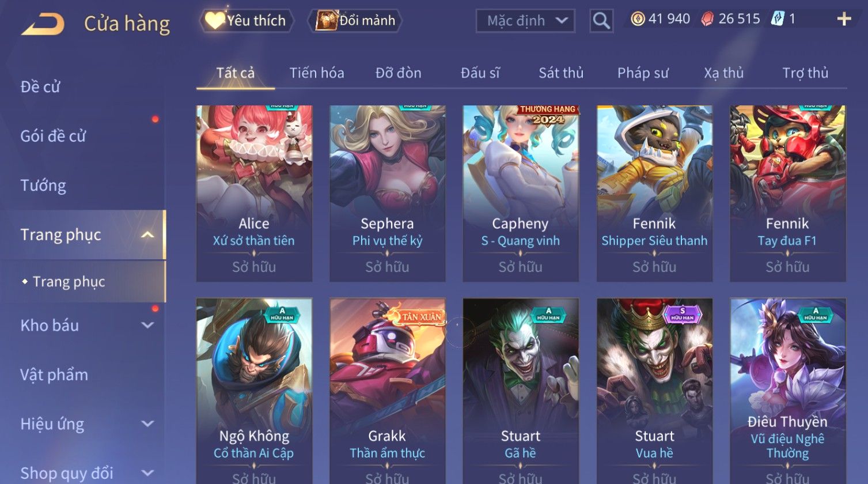Image resolution: width=868 pixels, height=484 pixels.
Task: Open the Mặc định sort dropdown
Action: point(525,21)
